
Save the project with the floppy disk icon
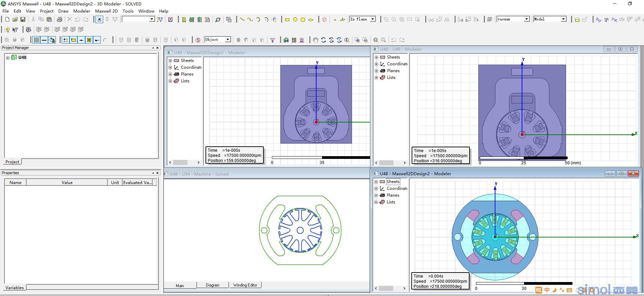click(23, 19)
